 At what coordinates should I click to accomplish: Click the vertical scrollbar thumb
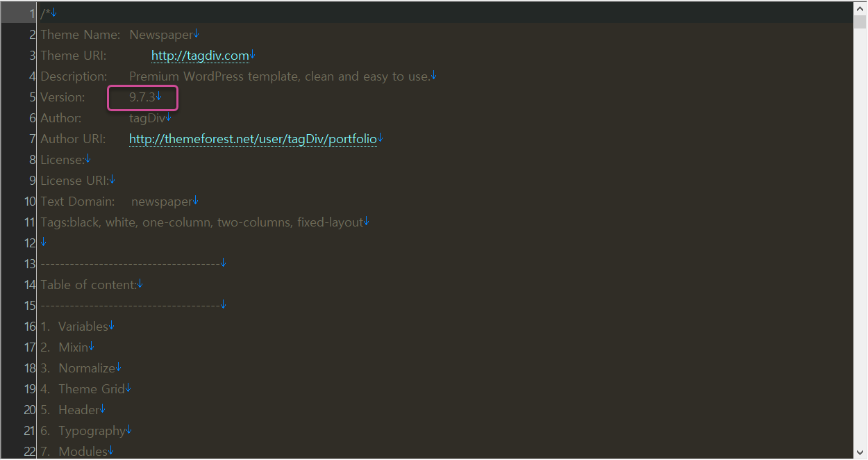point(860,22)
